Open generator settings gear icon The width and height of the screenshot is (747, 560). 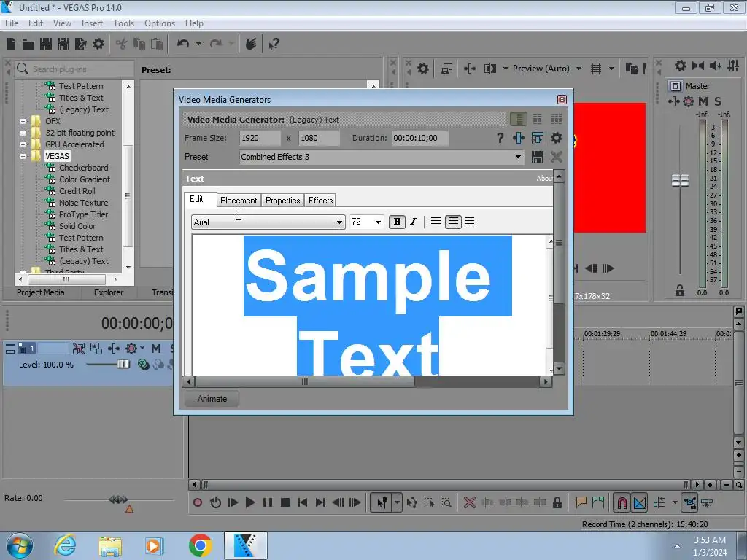tap(556, 138)
